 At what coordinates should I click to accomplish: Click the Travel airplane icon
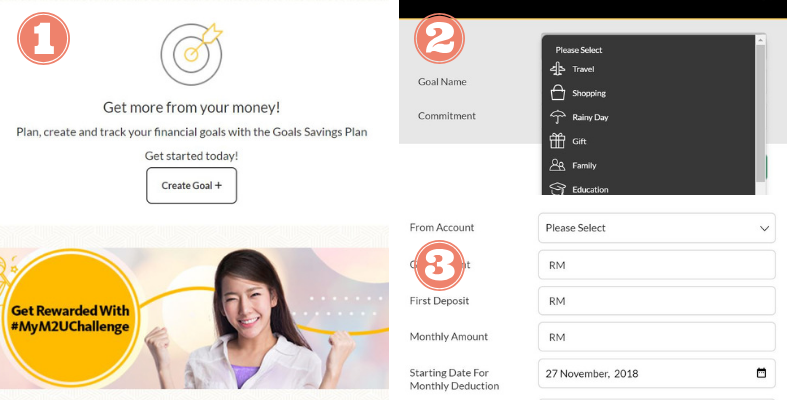pos(558,69)
